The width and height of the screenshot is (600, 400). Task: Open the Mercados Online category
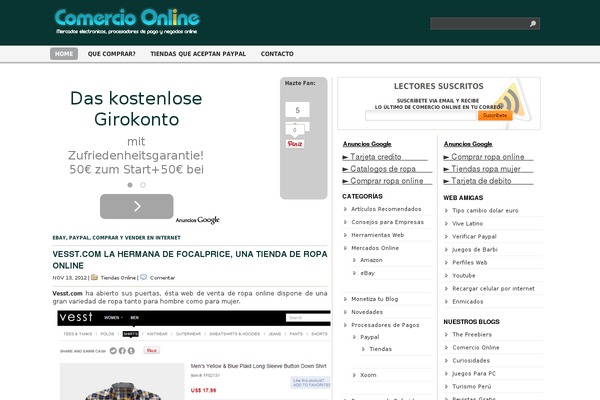point(375,248)
